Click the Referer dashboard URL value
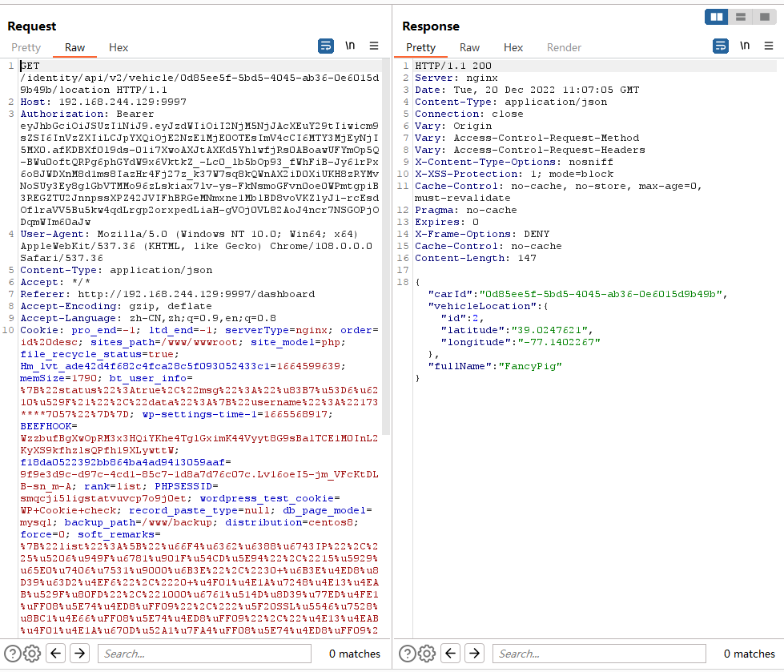 coord(196,293)
